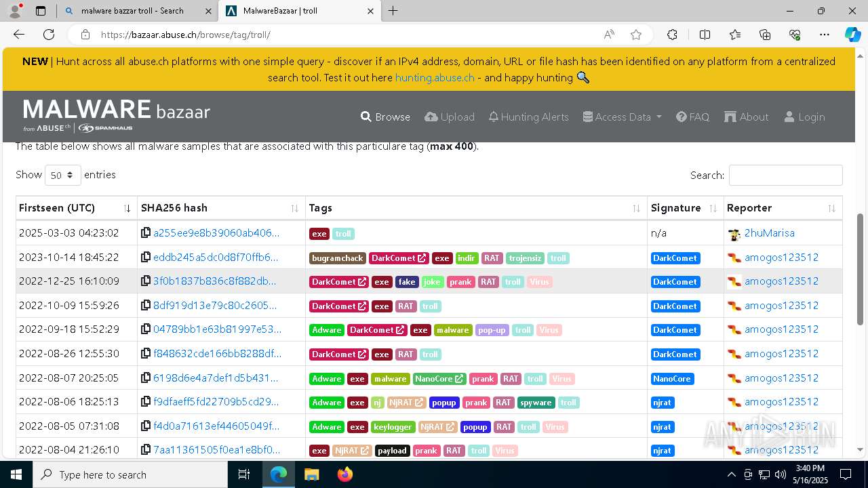
Task: Toggle split screen view icon
Action: click(x=705, y=35)
